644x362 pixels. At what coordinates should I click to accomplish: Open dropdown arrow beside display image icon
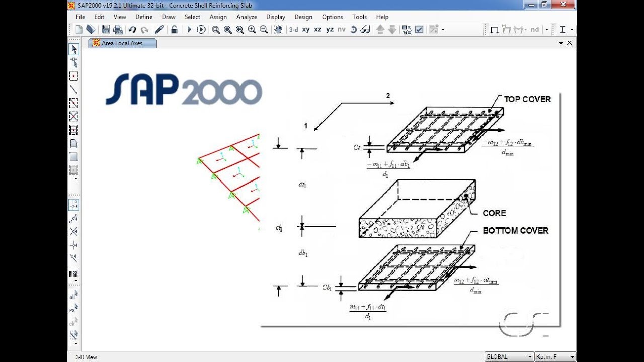(443, 30)
